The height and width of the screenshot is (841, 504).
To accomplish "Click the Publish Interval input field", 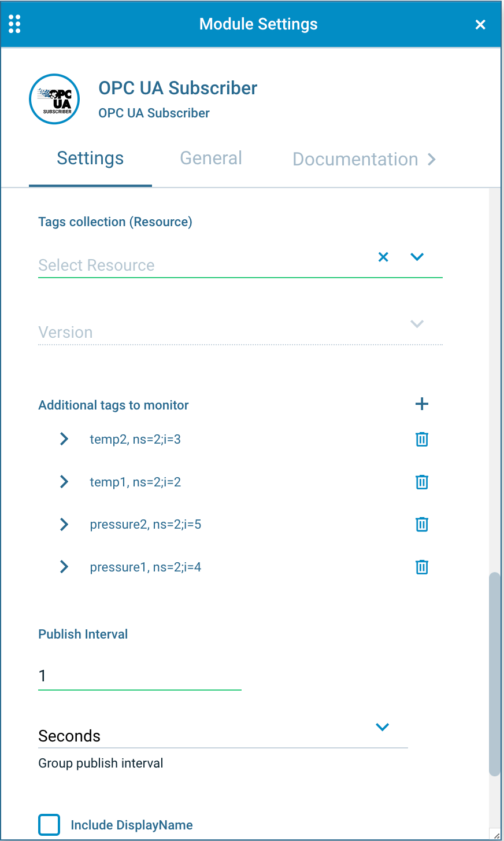I will tap(139, 675).
